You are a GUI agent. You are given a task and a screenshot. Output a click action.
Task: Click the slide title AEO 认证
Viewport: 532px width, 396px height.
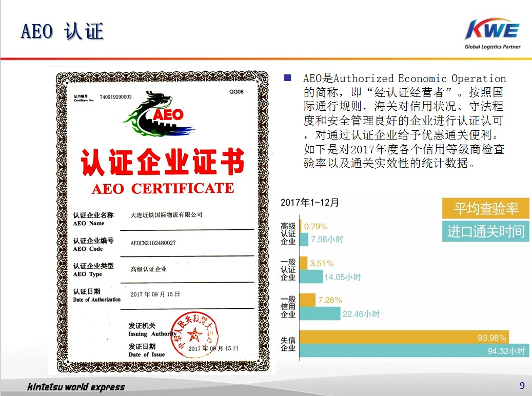click(62, 32)
